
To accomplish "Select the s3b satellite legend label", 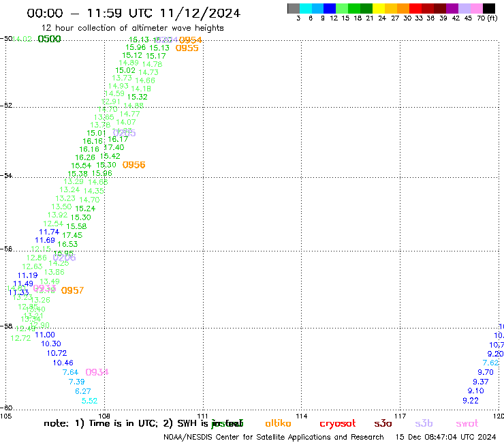I will [424, 423].
